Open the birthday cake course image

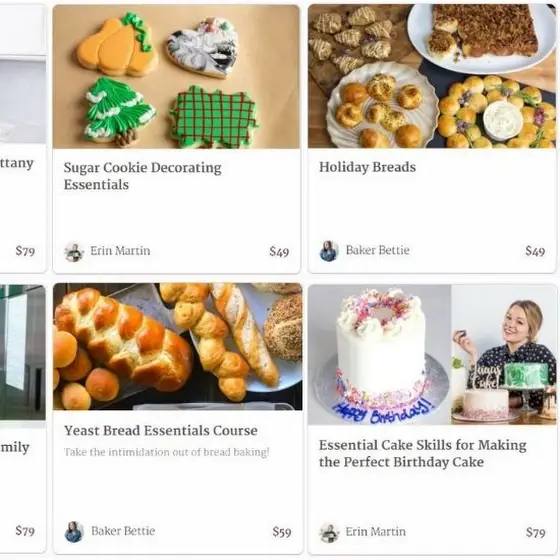coord(432,355)
